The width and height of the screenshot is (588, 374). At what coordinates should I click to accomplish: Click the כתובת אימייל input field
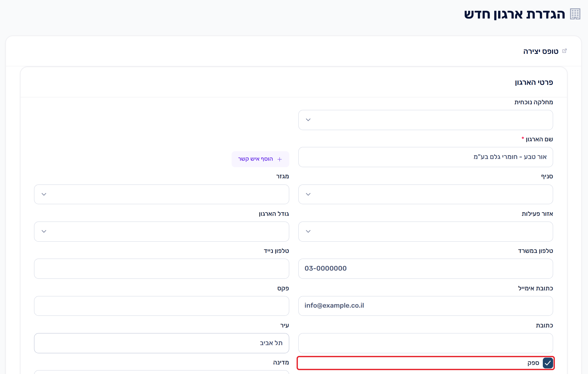pyautogui.click(x=426, y=306)
